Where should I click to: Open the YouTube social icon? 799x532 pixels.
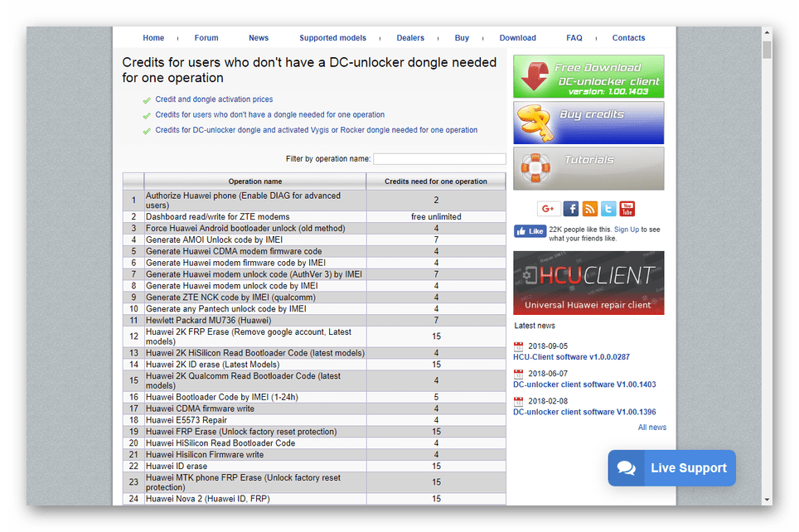(x=627, y=209)
